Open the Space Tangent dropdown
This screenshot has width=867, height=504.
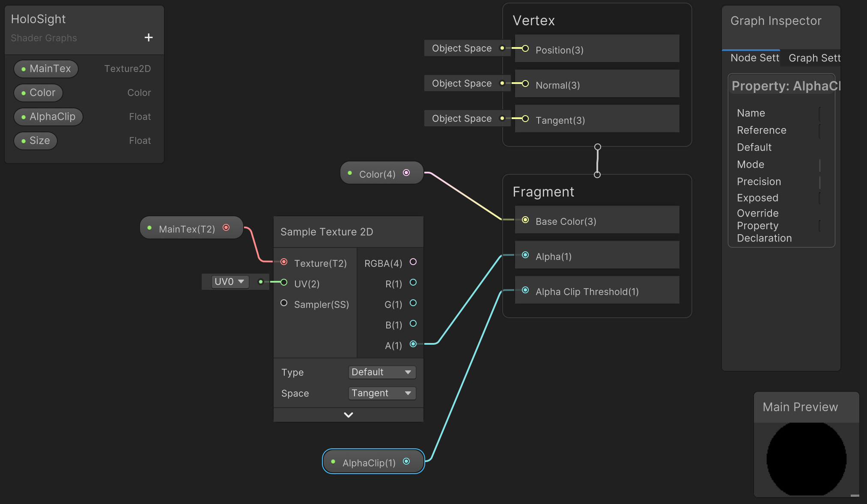pos(381,393)
